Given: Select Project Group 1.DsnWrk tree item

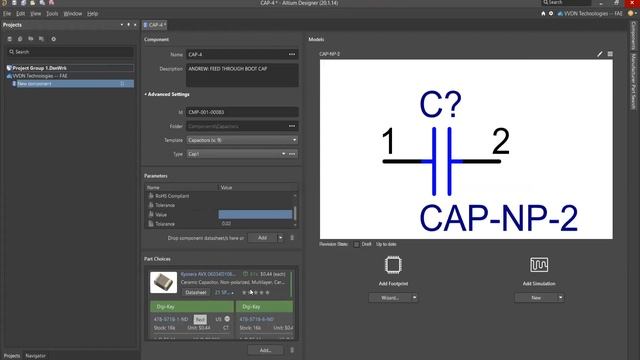Looking at the screenshot, I should coord(70,68).
